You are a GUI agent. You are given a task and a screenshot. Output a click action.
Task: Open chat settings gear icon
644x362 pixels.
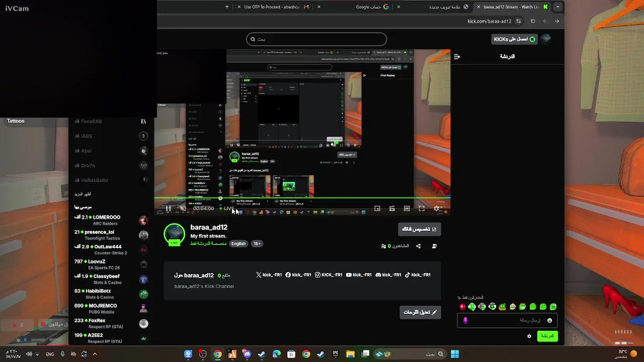pos(529,336)
